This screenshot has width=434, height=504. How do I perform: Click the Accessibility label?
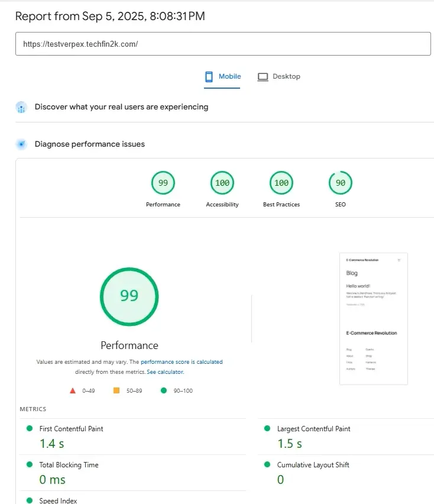pyautogui.click(x=222, y=205)
